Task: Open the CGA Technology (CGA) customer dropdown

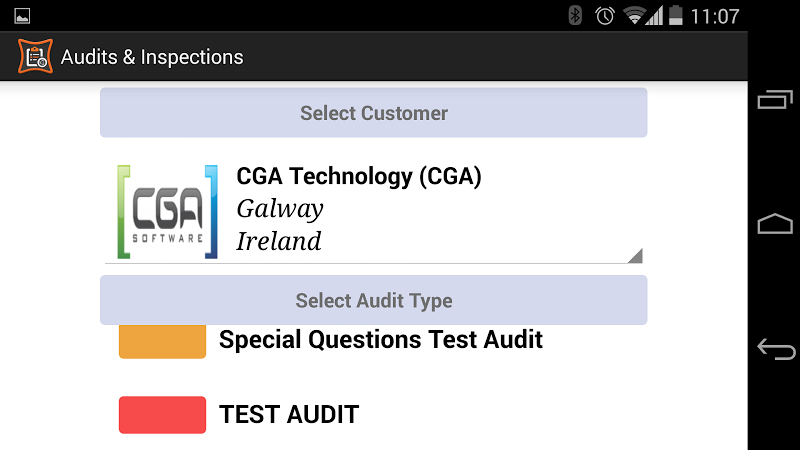Action: click(373, 211)
